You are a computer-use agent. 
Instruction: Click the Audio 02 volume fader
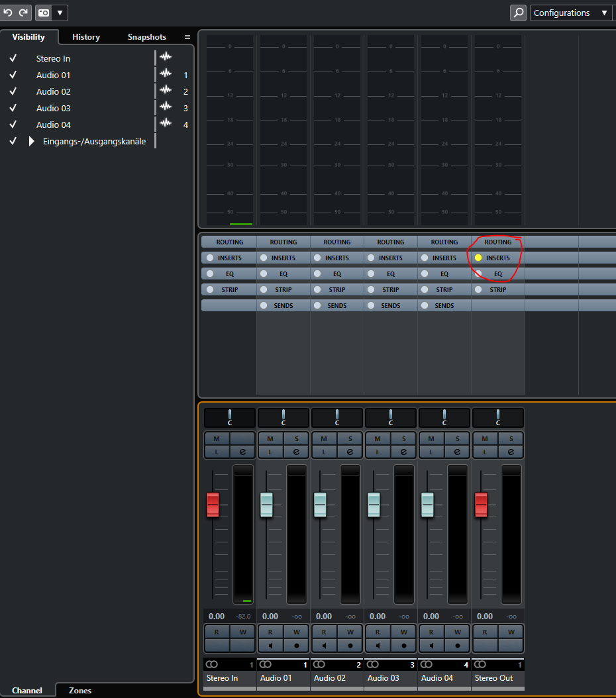pos(320,505)
